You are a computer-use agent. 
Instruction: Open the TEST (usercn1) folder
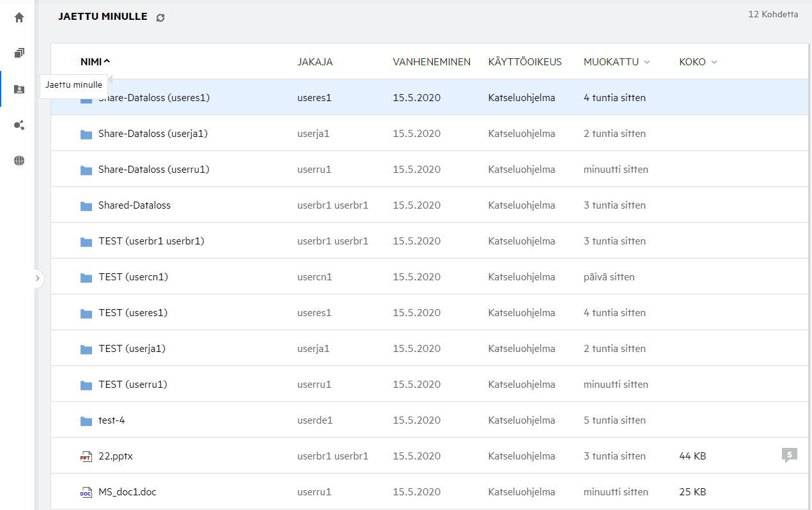(133, 277)
